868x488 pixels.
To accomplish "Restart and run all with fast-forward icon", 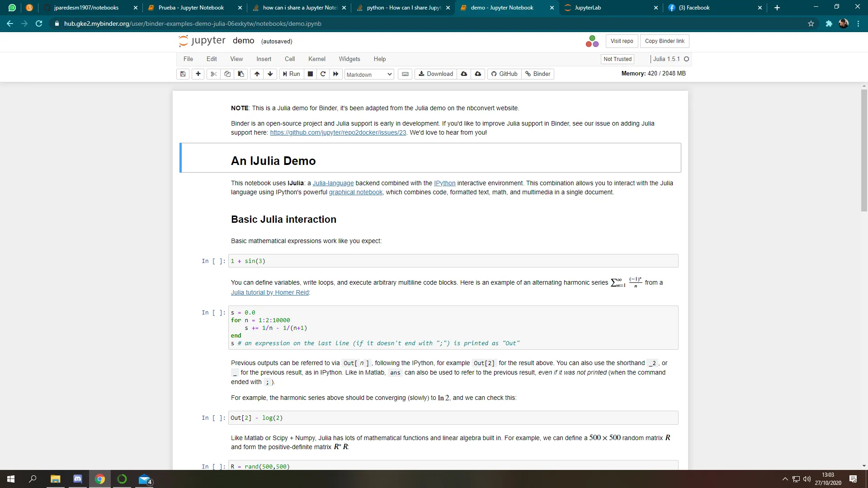I will [335, 74].
